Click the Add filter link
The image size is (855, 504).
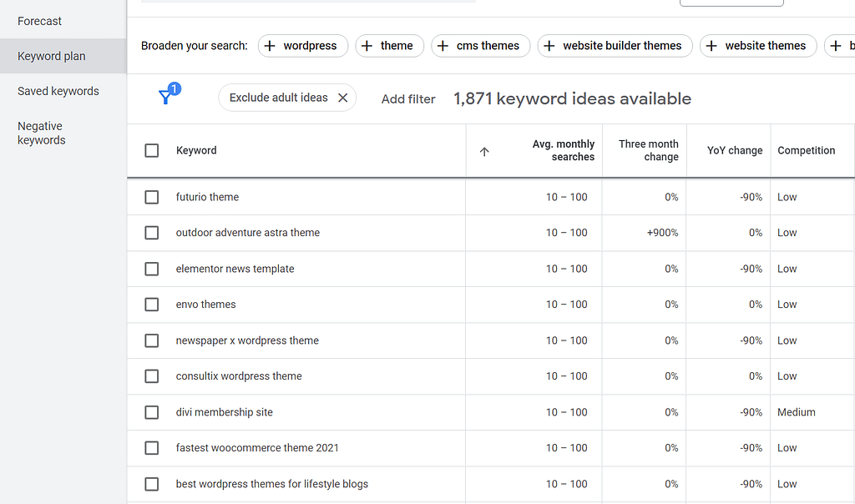coord(407,99)
